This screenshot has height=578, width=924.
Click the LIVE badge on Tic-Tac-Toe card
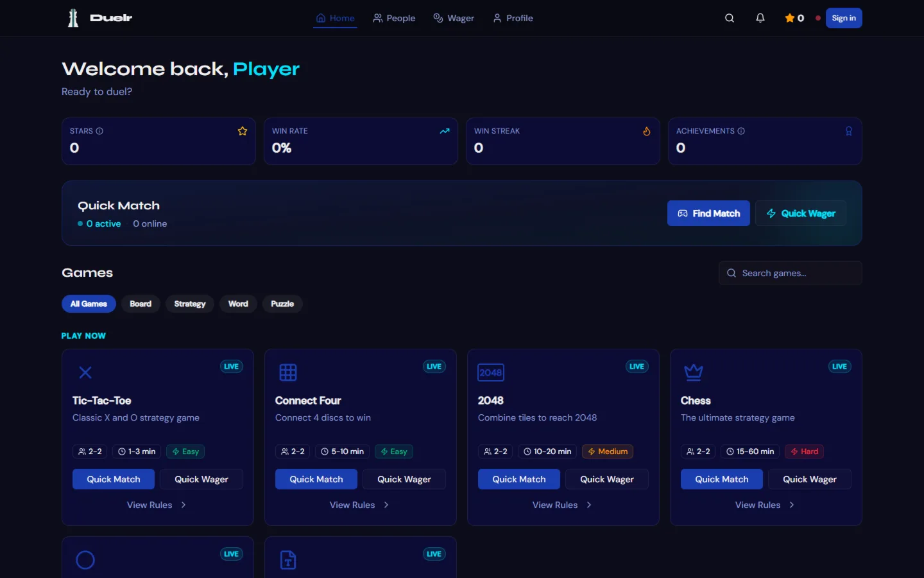(232, 367)
